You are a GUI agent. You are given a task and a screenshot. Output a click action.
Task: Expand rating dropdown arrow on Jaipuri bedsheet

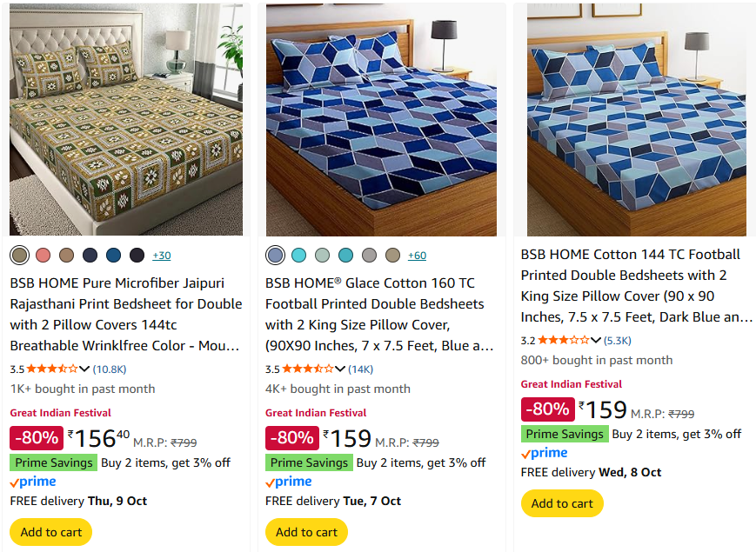click(x=85, y=369)
